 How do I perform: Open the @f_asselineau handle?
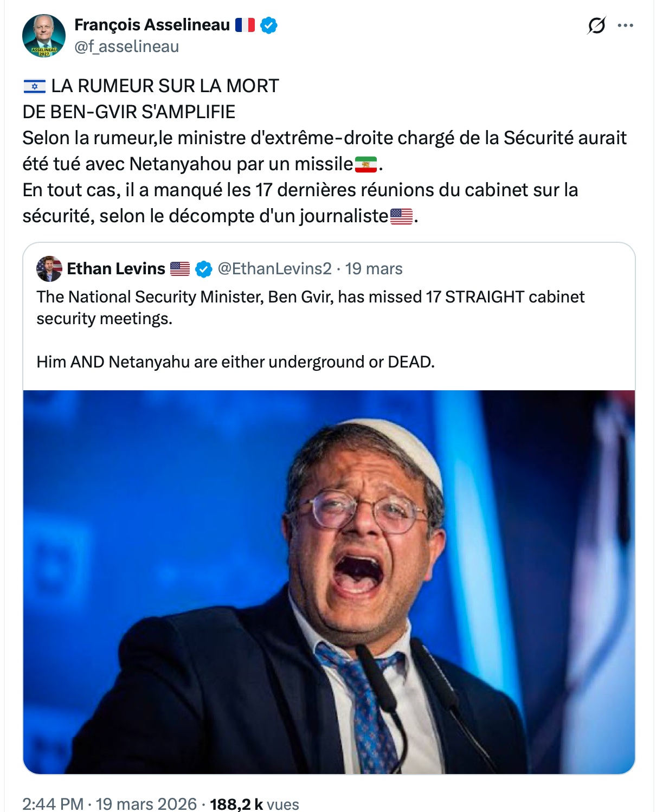[x=126, y=47]
